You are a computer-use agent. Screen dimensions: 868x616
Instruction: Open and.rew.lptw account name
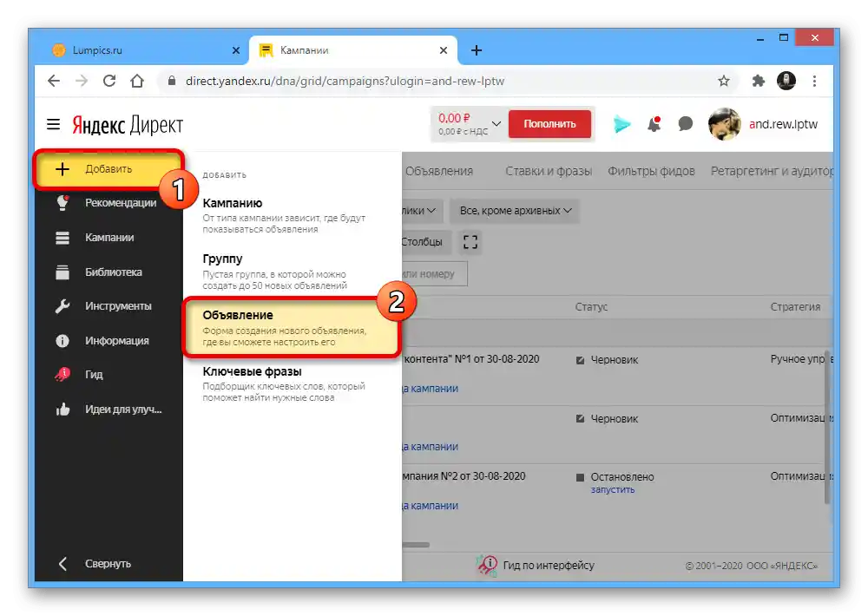click(x=783, y=124)
